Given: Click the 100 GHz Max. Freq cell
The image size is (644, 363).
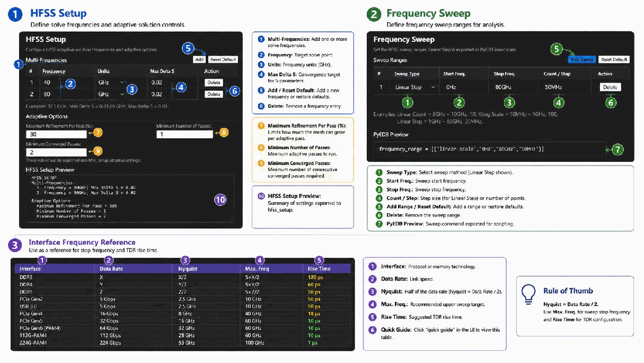Looking at the screenshot, I should (x=254, y=343).
